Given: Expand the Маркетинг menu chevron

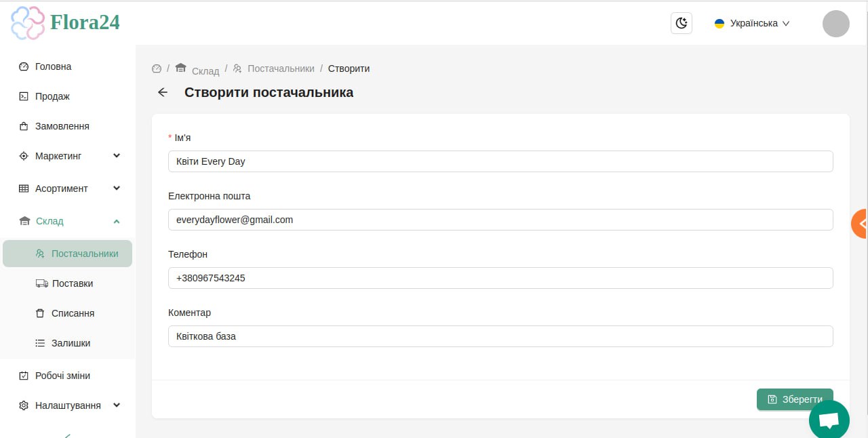Looking at the screenshot, I should (x=117, y=156).
